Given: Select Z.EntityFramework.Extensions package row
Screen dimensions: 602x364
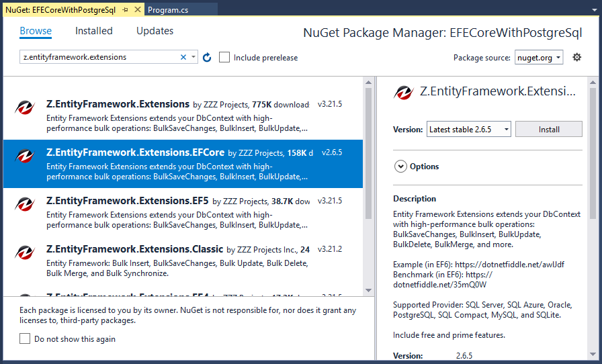Looking at the screenshot, I should tap(183, 116).
